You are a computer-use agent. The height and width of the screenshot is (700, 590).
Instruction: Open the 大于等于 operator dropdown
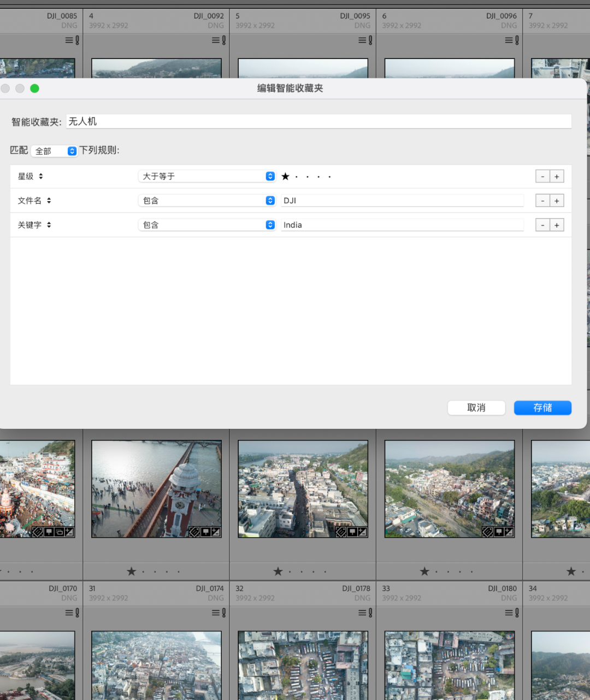(x=206, y=176)
